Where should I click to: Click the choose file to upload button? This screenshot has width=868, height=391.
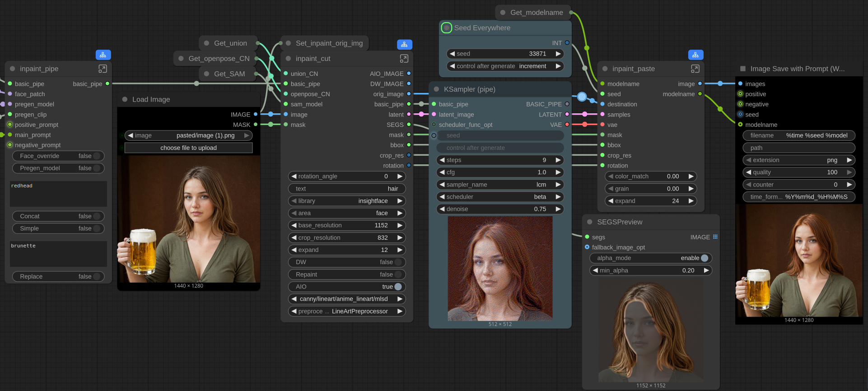coord(188,148)
